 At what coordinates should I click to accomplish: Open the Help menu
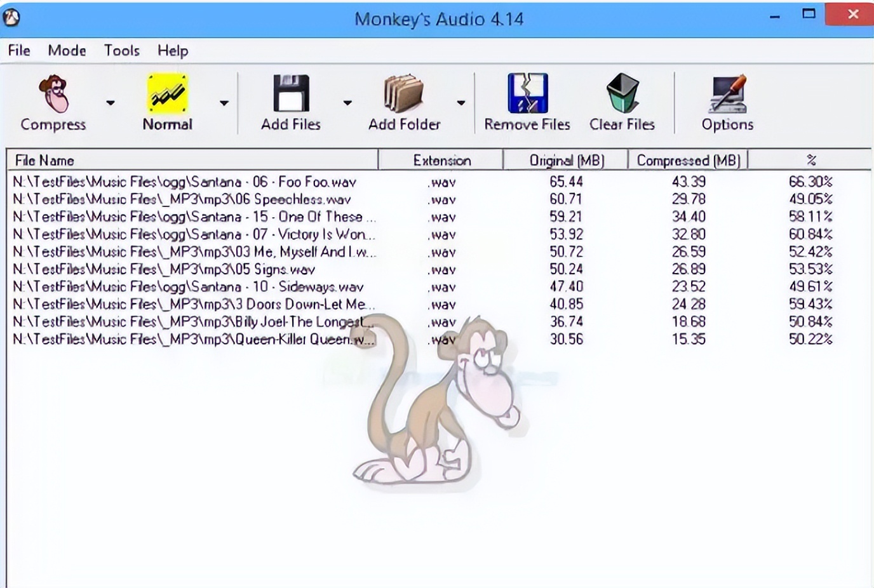[173, 51]
